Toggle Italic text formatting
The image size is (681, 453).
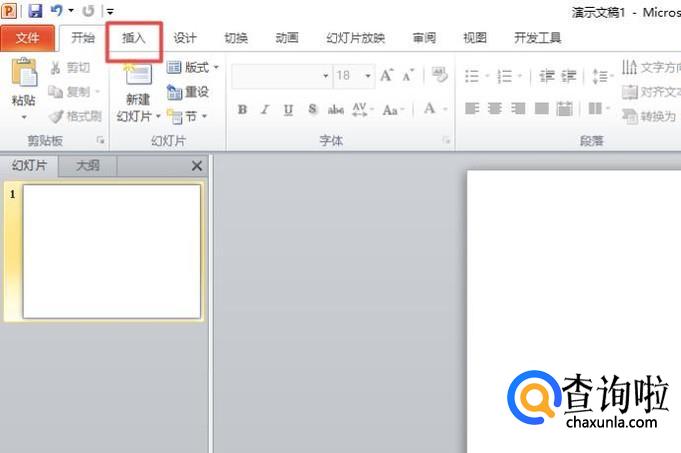tap(265, 110)
